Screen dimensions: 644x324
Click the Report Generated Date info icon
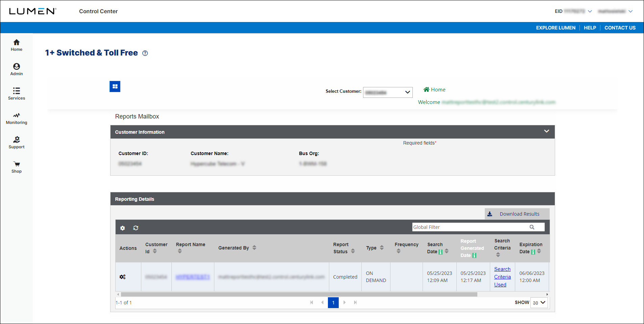(474, 256)
